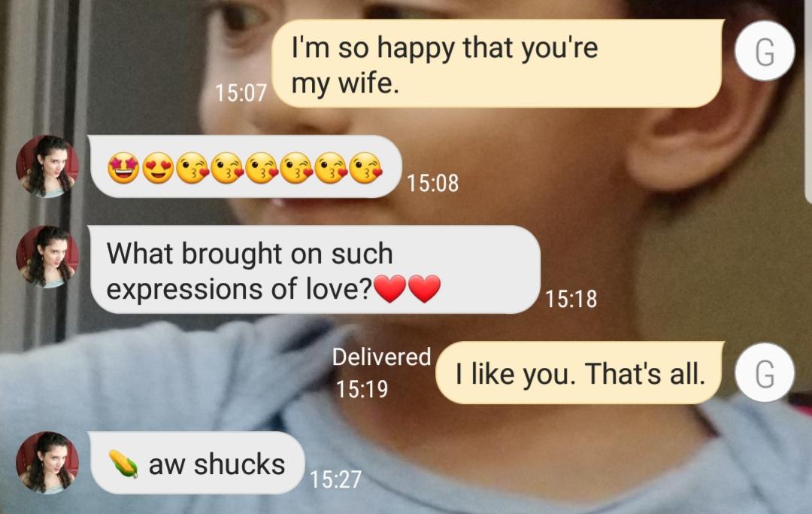Tap the 'Delivered' status label
The height and width of the screenshot is (514, 812).
[381, 357]
